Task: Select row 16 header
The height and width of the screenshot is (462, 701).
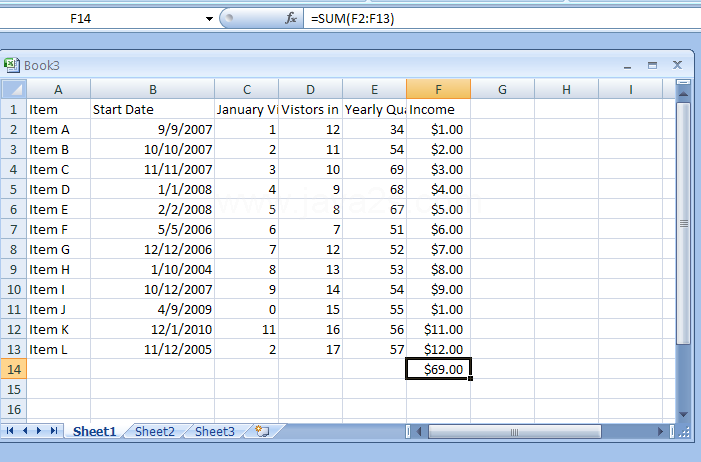Action: click(13, 409)
